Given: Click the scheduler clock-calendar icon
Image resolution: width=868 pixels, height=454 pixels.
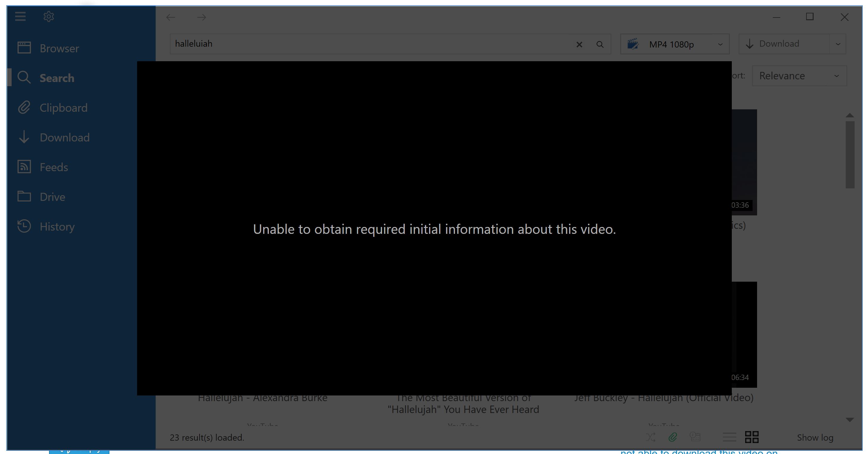Looking at the screenshot, I should [x=695, y=437].
